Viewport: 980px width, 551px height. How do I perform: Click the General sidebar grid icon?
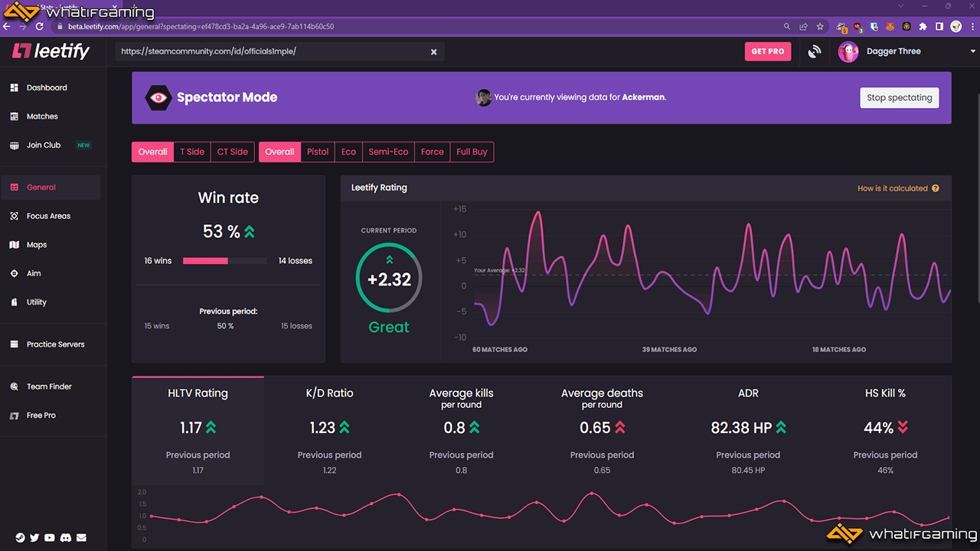coord(14,187)
